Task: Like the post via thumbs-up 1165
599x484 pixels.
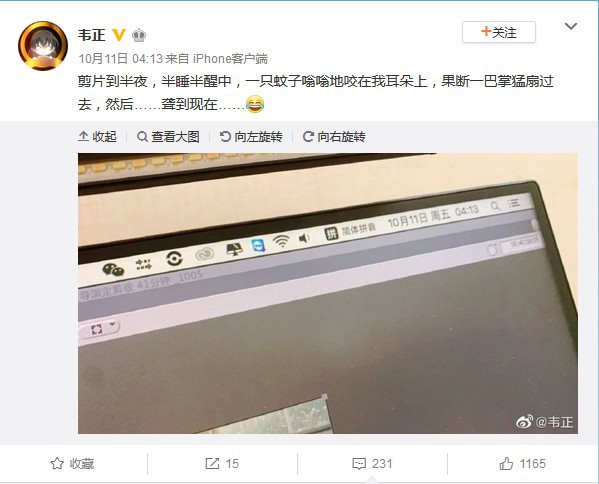Action: coord(506,463)
